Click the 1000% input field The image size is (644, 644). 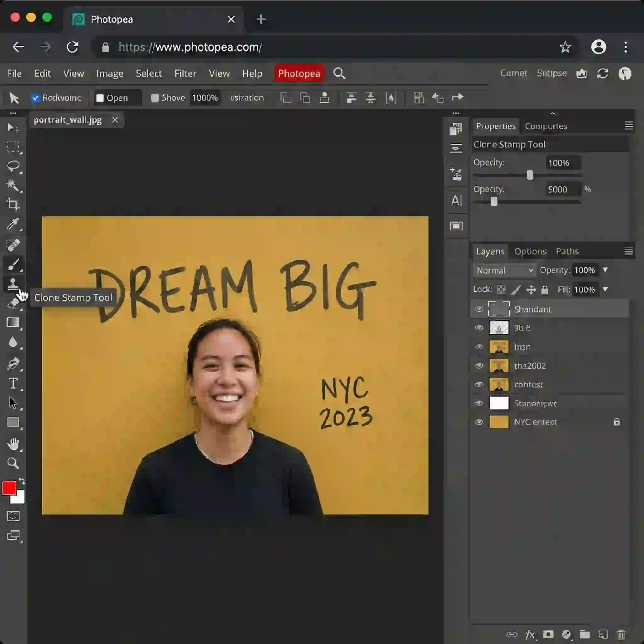(205, 98)
